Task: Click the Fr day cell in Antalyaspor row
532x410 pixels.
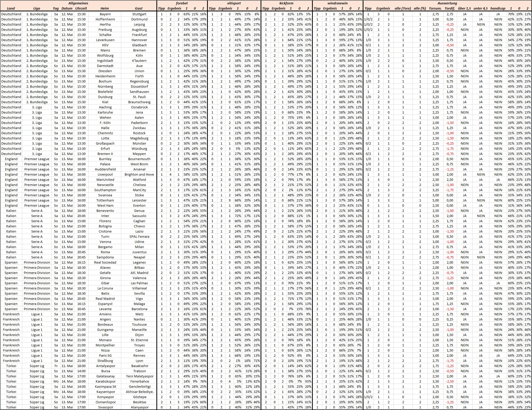Action: [56, 366]
